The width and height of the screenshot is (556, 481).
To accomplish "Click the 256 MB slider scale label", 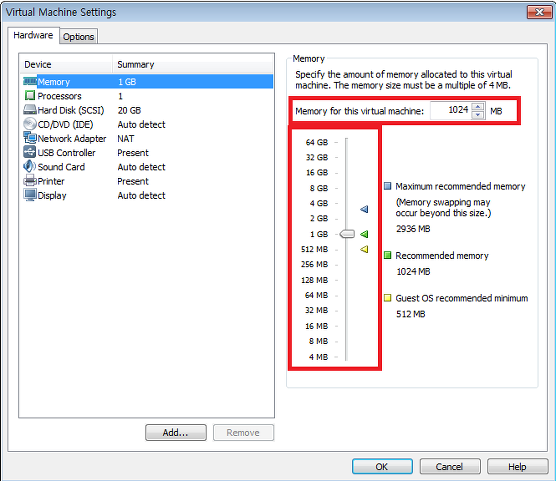I will point(315,264).
